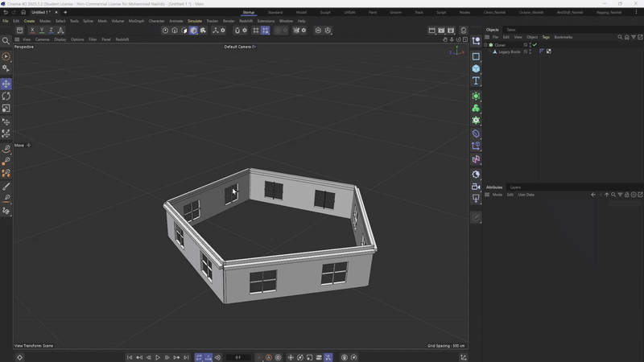Open Edit Render Settings icon

pos(451,30)
